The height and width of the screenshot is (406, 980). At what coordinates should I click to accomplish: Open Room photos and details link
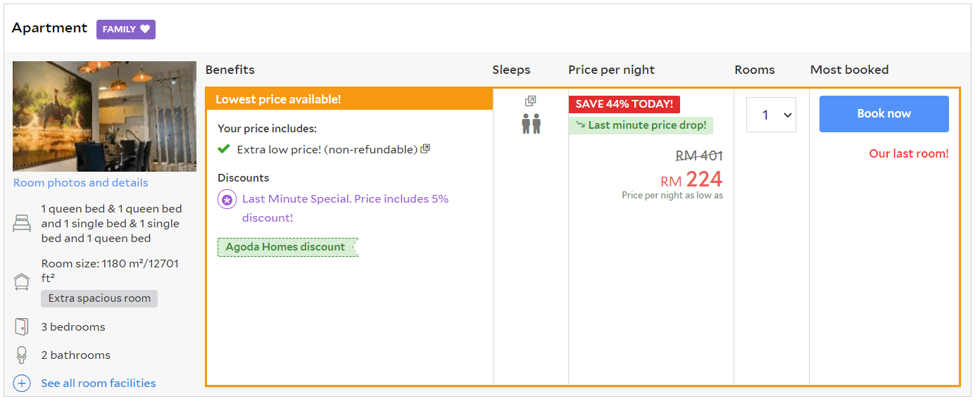pos(81,183)
